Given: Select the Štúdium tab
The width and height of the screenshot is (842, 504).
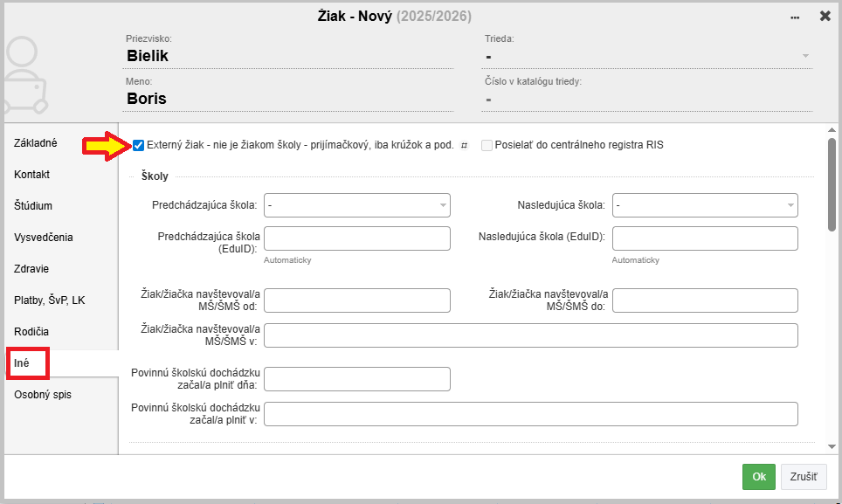Looking at the screenshot, I should pyautogui.click(x=33, y=206).
